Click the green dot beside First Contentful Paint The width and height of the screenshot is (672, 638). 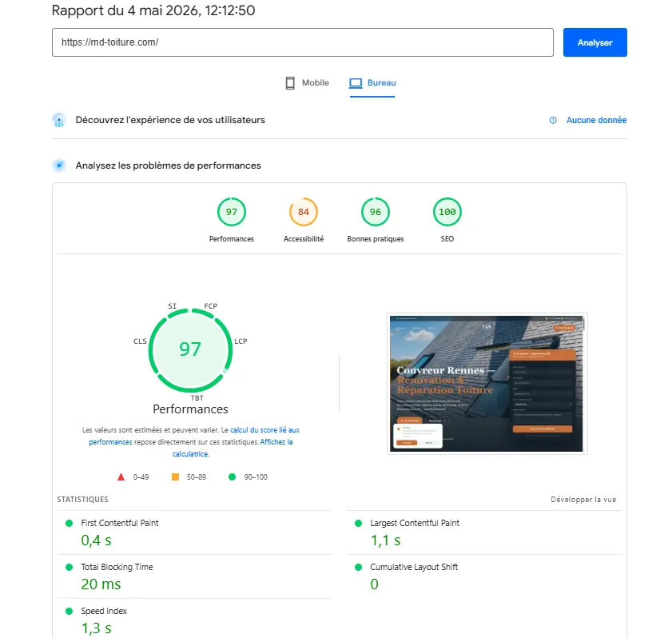pyautogui.click(x=69, y=523)
